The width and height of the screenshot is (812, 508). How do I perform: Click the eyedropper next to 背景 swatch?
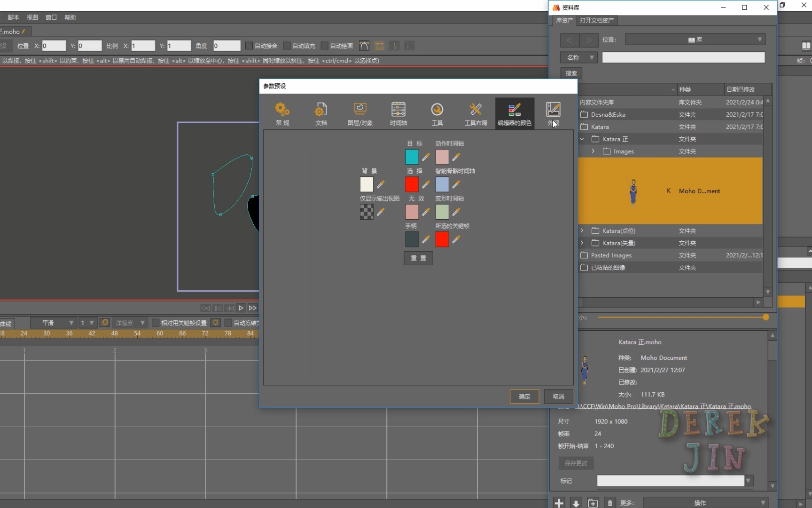[381, 184]
